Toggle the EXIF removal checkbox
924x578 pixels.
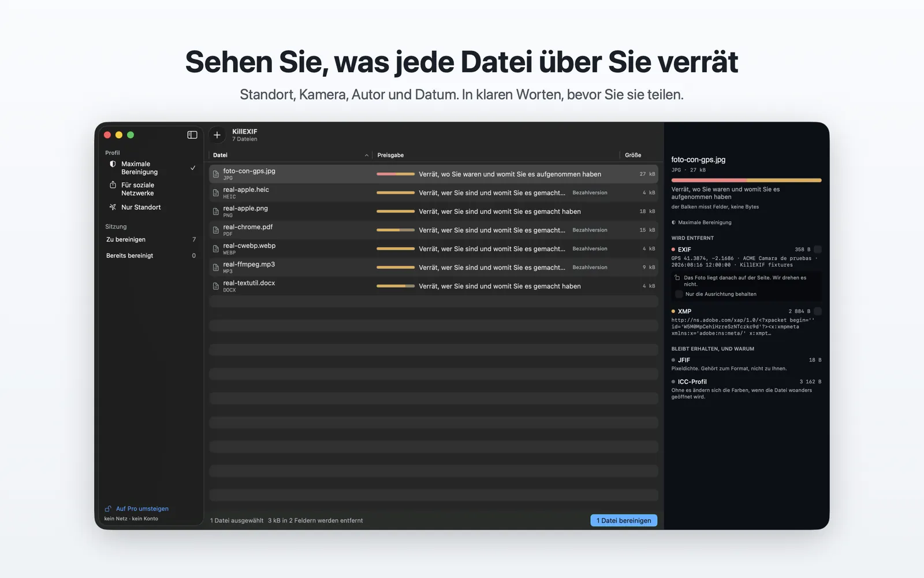[x=818, y=250]
